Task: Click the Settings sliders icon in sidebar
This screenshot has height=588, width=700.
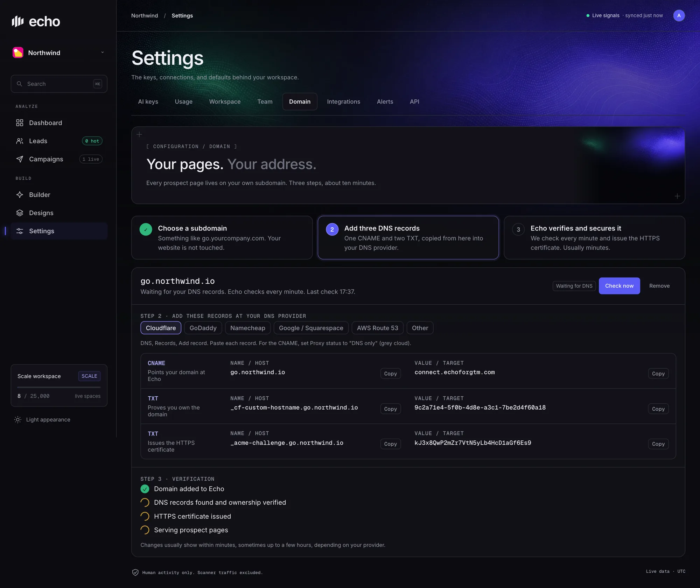Action: [x=20, y=231]
